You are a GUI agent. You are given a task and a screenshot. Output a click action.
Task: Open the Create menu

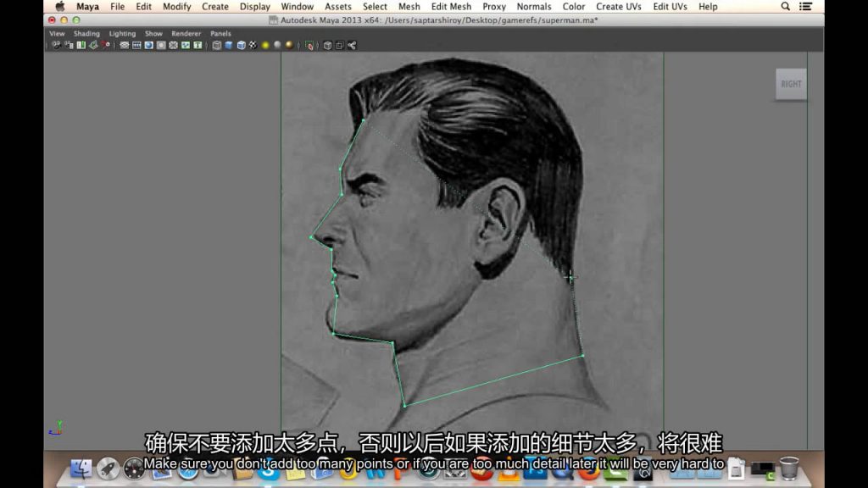(214, 7)
